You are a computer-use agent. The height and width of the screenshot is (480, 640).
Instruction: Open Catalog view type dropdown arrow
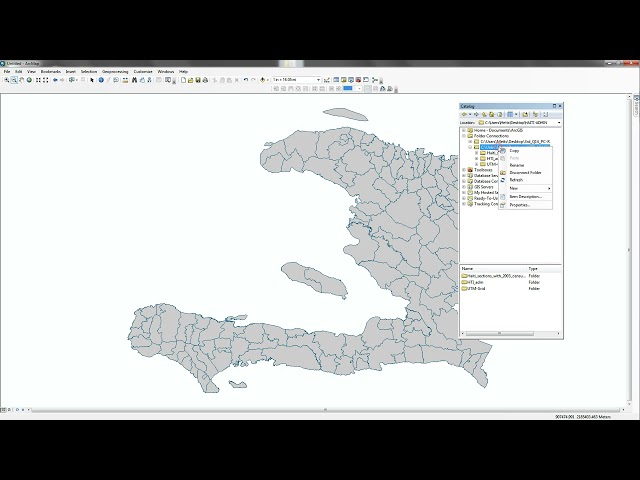[516, 114]
